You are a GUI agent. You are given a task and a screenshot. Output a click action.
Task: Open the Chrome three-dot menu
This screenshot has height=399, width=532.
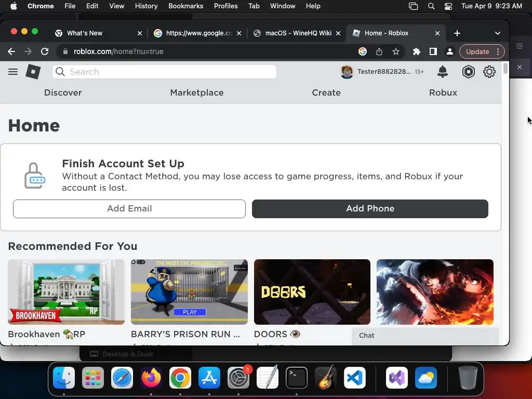pos(498,51)
